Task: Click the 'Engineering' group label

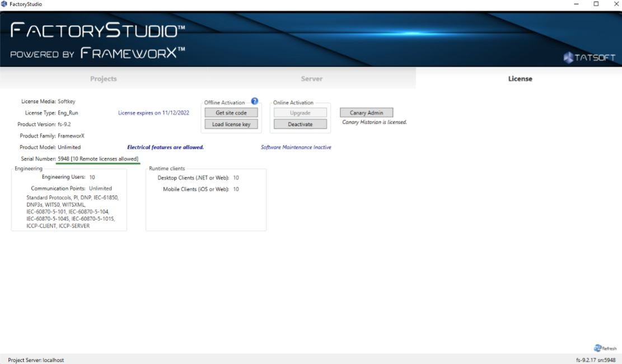Action: (29, 168)
